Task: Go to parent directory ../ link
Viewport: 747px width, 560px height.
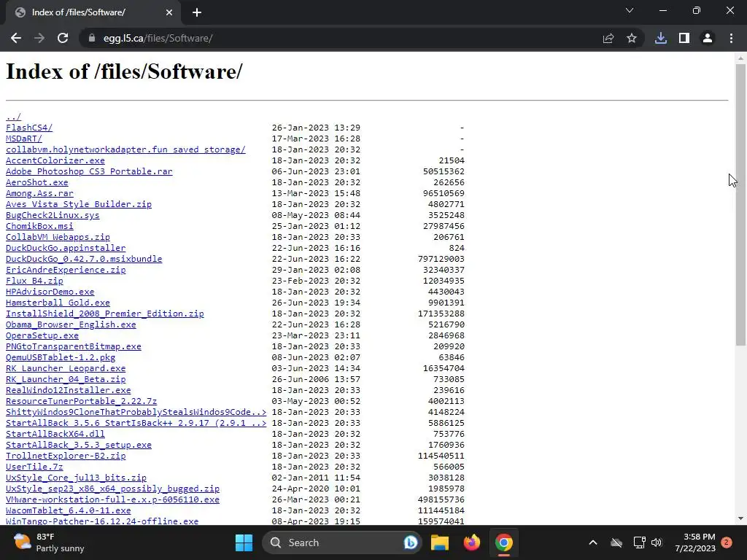Action: (13, 117)
